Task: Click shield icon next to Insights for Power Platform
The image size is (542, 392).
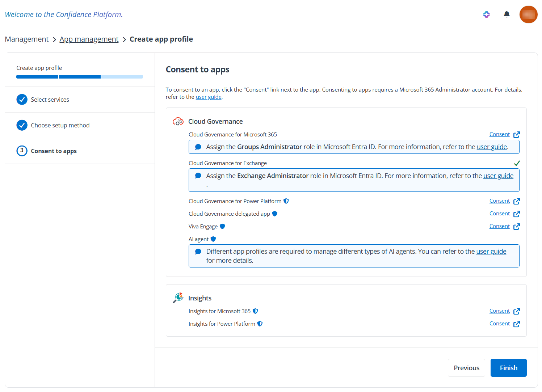Action: 260,324
